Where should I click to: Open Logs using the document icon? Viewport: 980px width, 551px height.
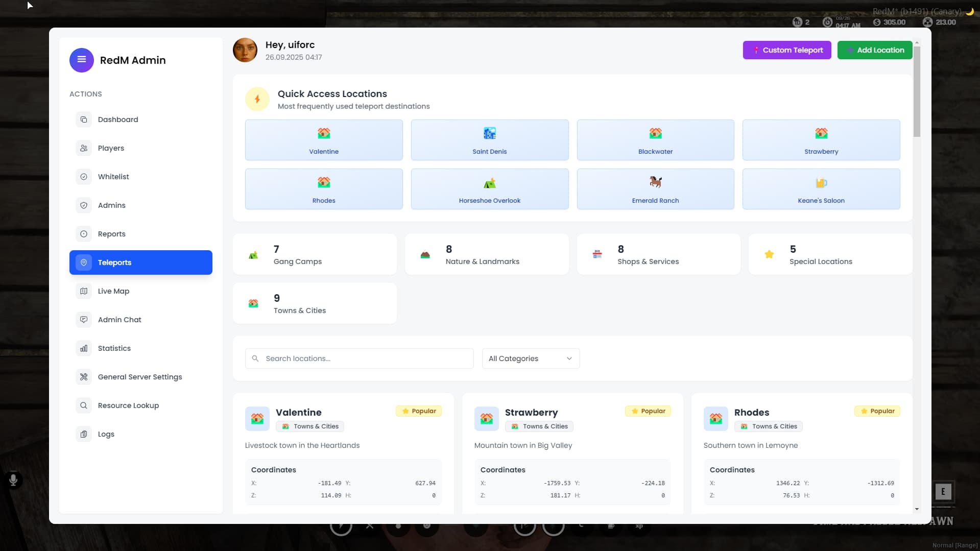click(84, 434)
